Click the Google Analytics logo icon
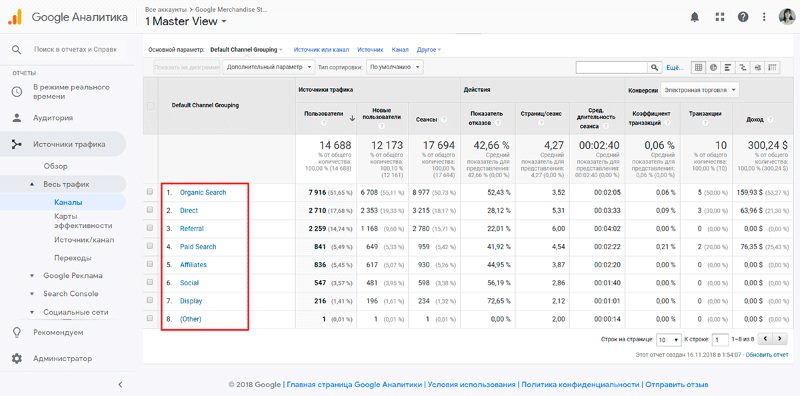Viewport: 800px width, 396px height. click(14, 17)
